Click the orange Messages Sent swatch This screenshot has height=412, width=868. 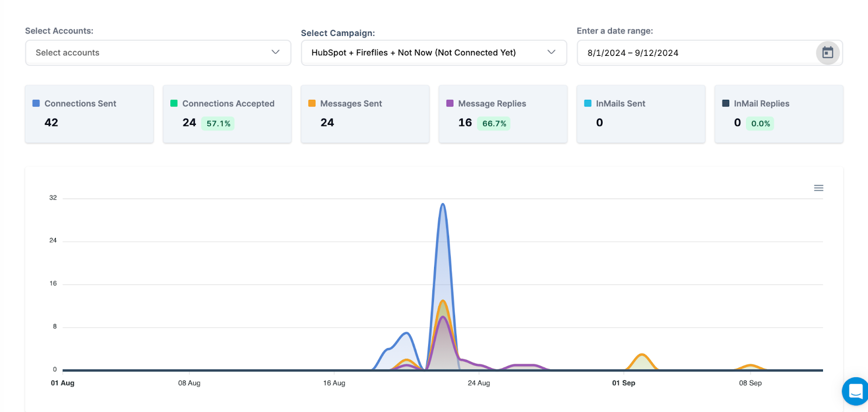coord(312,103)
